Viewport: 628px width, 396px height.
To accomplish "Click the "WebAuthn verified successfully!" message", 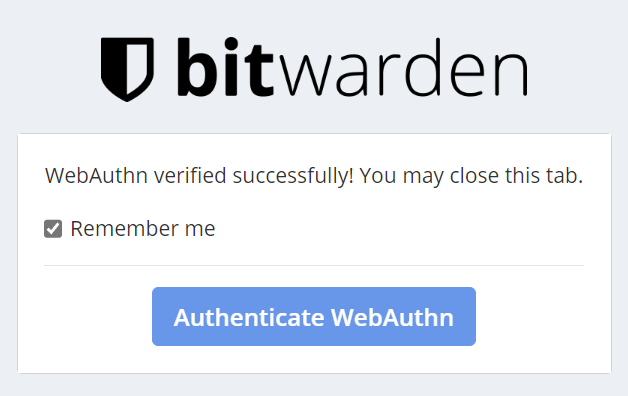I will 199,176.
